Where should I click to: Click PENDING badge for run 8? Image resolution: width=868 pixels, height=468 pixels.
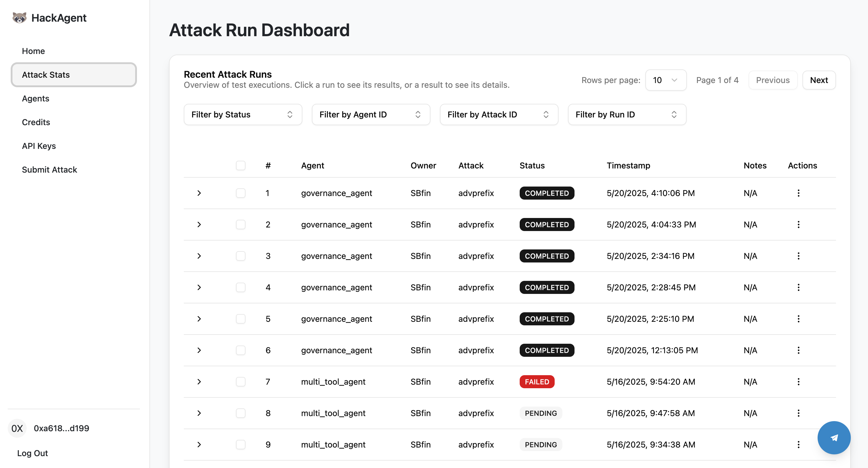point(540,413)
